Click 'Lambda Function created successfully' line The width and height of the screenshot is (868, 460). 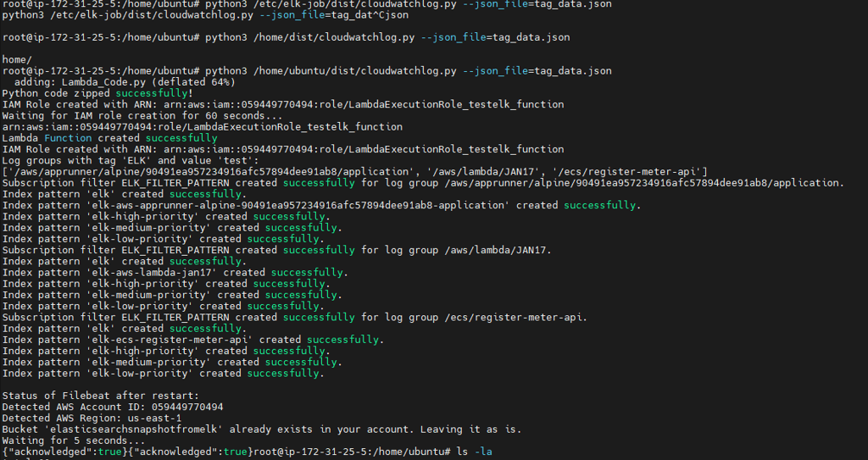coord(109,138)
